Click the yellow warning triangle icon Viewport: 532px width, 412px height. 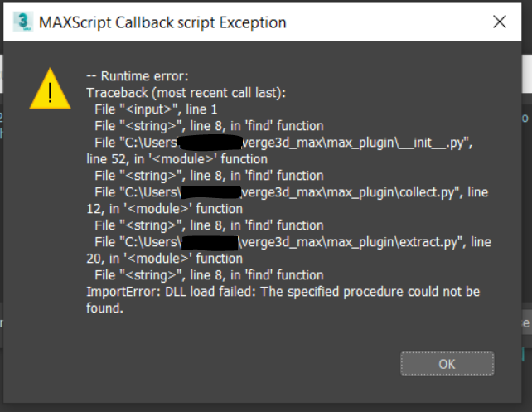[51, 89]
